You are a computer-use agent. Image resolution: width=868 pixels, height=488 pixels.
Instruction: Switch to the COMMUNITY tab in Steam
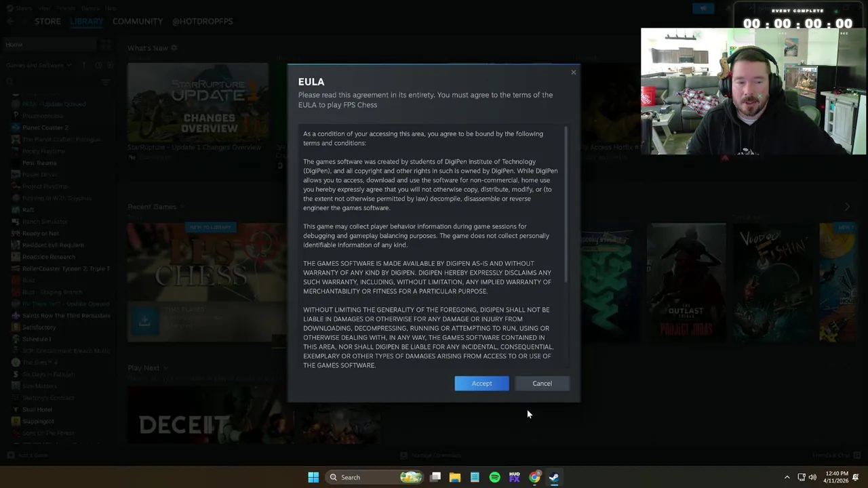coord(138,21)
